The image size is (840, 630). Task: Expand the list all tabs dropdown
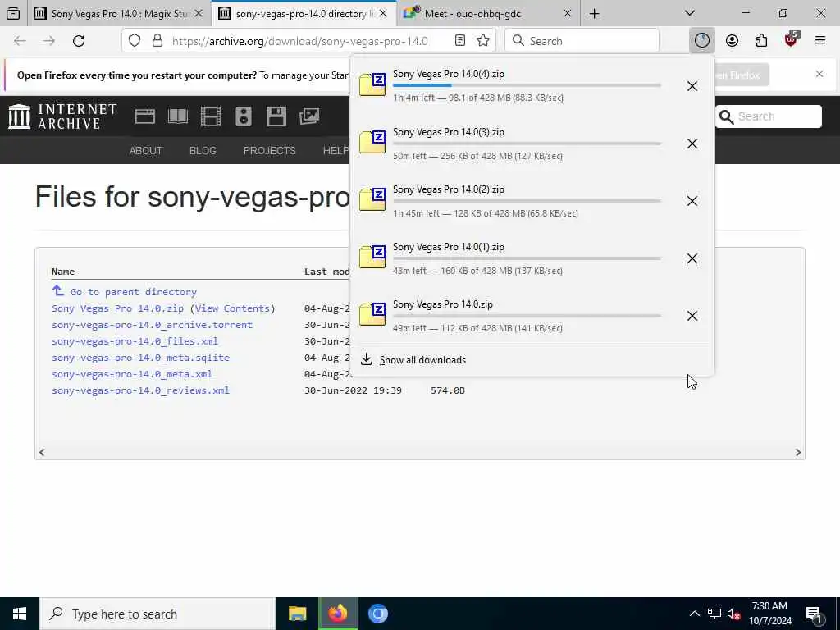(x=690, y=13)
